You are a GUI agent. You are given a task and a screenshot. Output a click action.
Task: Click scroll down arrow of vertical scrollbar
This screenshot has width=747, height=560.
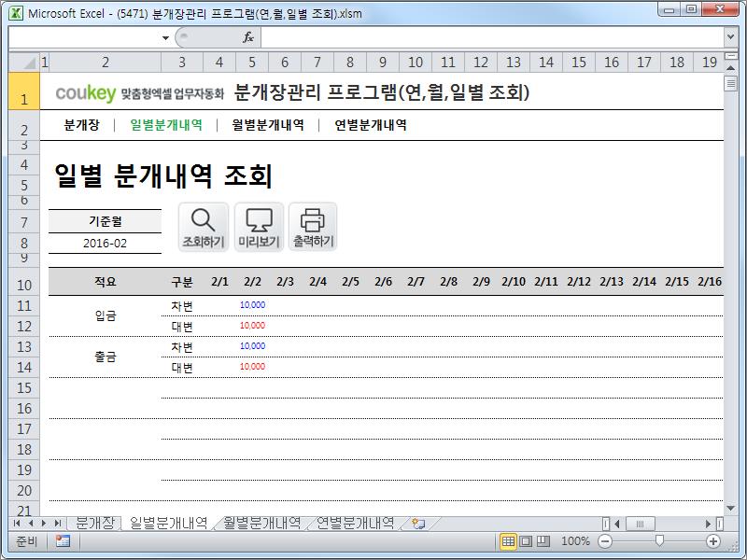730,509
